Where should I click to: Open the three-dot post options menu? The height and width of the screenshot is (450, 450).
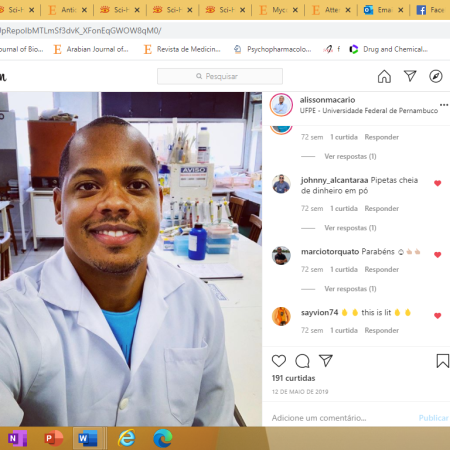pyautogui.click(x=444, y=105)
